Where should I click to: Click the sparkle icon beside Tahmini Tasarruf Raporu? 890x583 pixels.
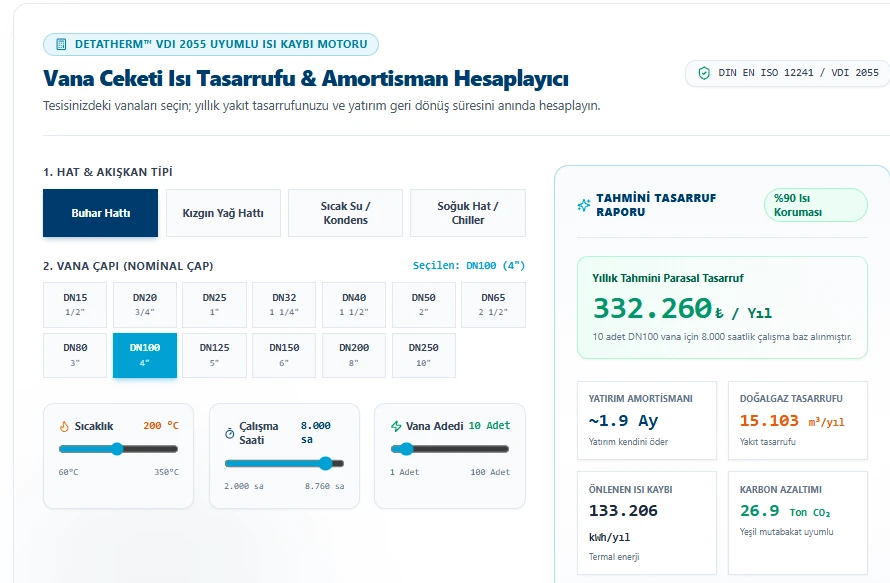click(583, 205)
